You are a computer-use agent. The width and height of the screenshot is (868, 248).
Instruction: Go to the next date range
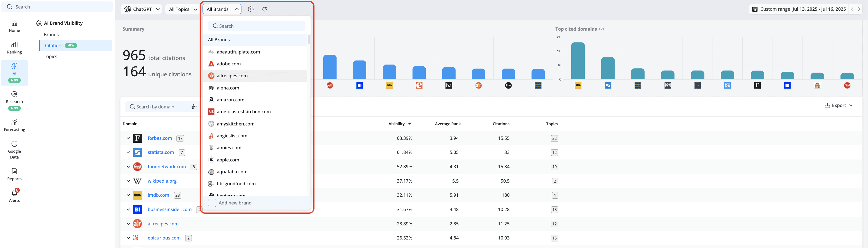(x=859, y=9)
